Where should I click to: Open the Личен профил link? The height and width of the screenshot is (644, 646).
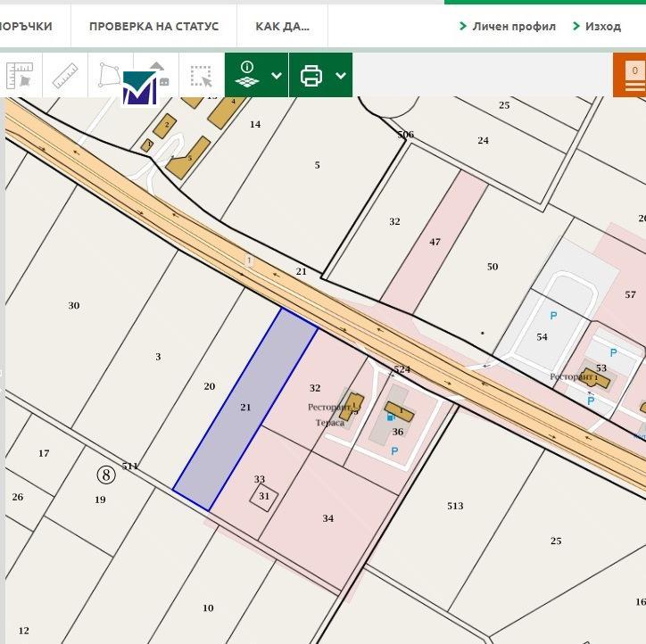click(x=508, y=26)
